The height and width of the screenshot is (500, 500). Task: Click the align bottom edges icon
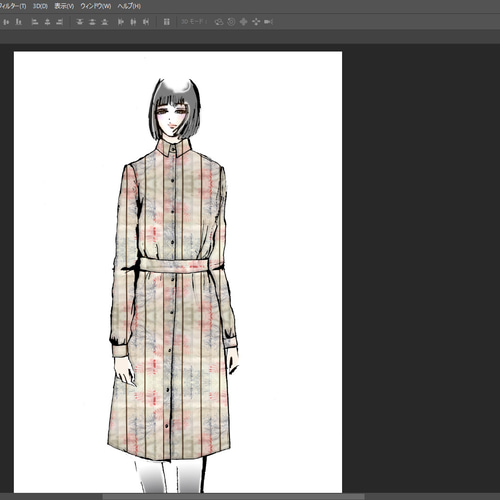[x=19, y=22]
